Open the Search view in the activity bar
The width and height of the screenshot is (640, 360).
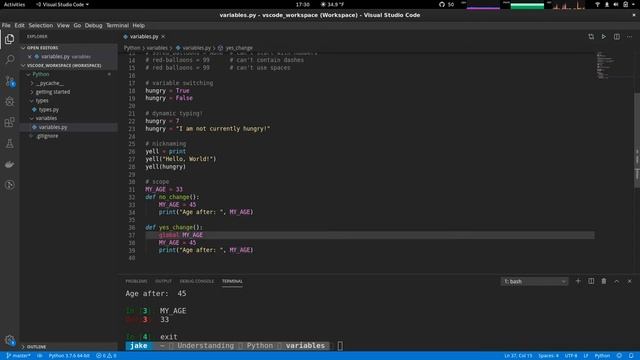[x=10, y=60]
